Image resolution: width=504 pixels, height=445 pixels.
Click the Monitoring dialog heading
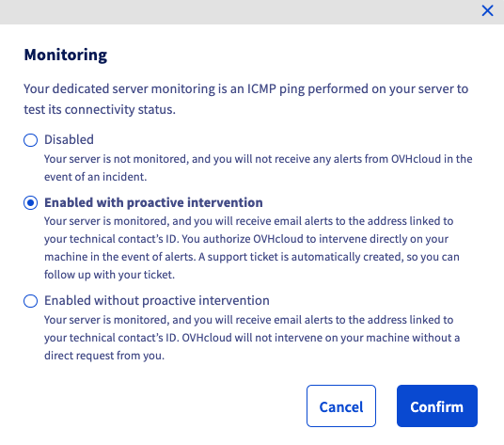point(65,55)
